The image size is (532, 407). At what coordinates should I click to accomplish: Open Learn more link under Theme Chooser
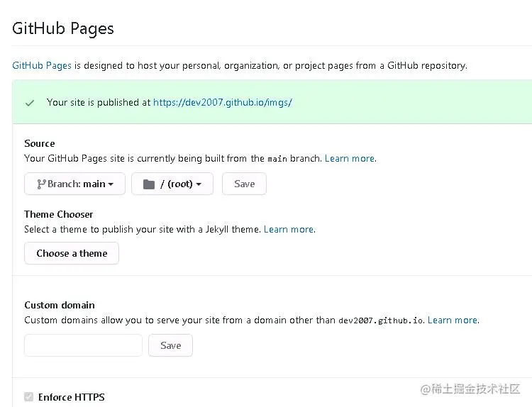[289, 229]
